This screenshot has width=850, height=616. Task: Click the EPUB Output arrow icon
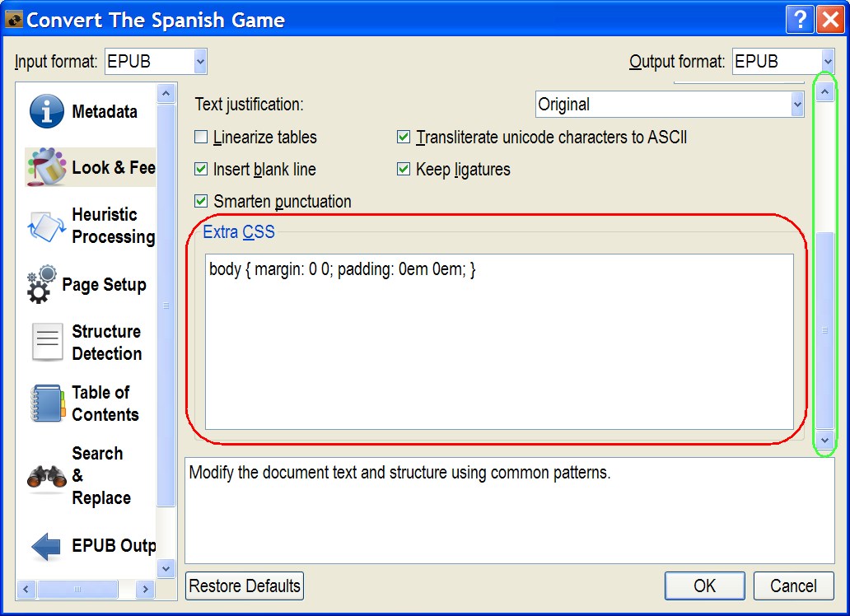coord(46,546)
